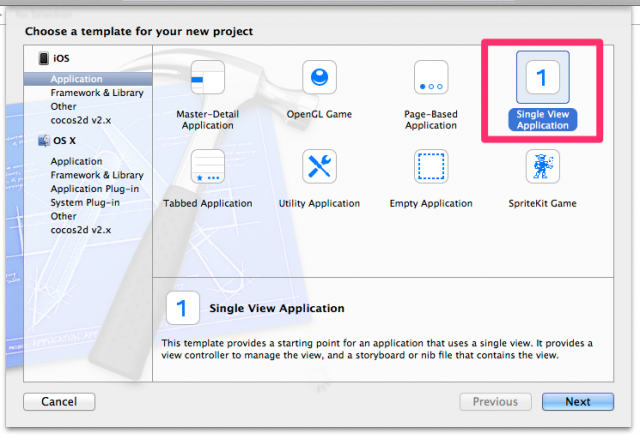Choose Application Plug-in category
The height and width of the screenshot is (439, 640).
[x=95, y=189]
